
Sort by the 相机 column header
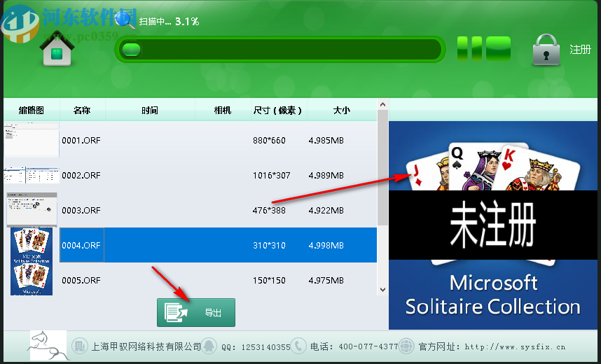point(223,111)
